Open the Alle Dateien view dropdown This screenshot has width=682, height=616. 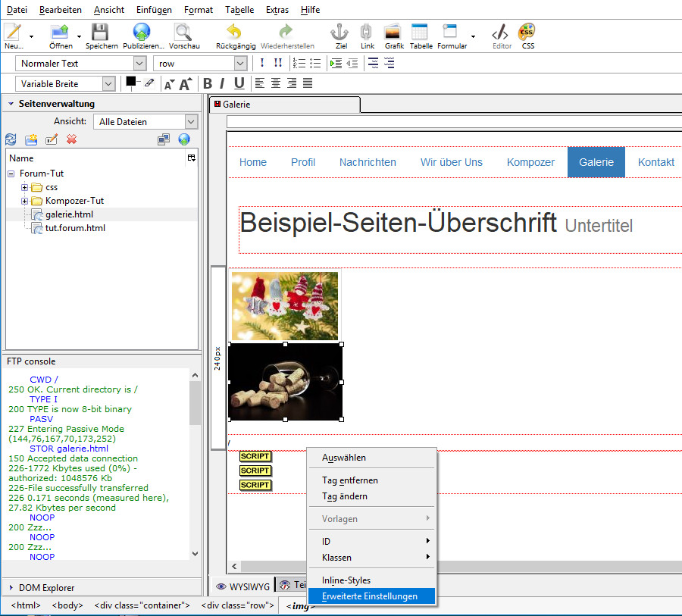[x=145, y=121]
